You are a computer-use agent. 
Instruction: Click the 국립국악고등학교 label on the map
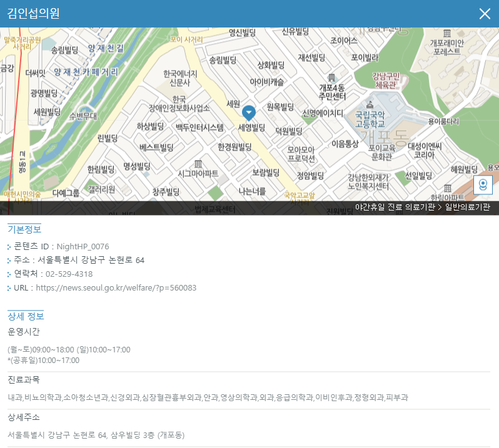tap(370, 119)
